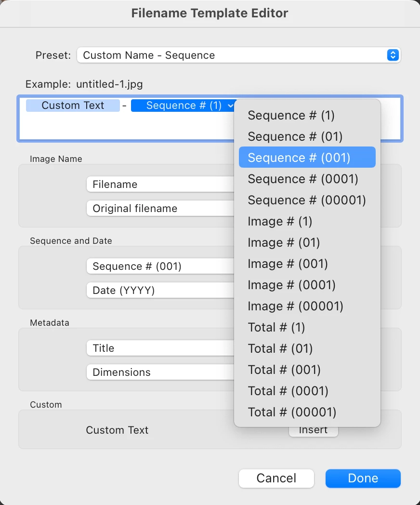The image size is (420, 505).
Task: Open the Preset dropdown arrows
Action: coord(393,55)
